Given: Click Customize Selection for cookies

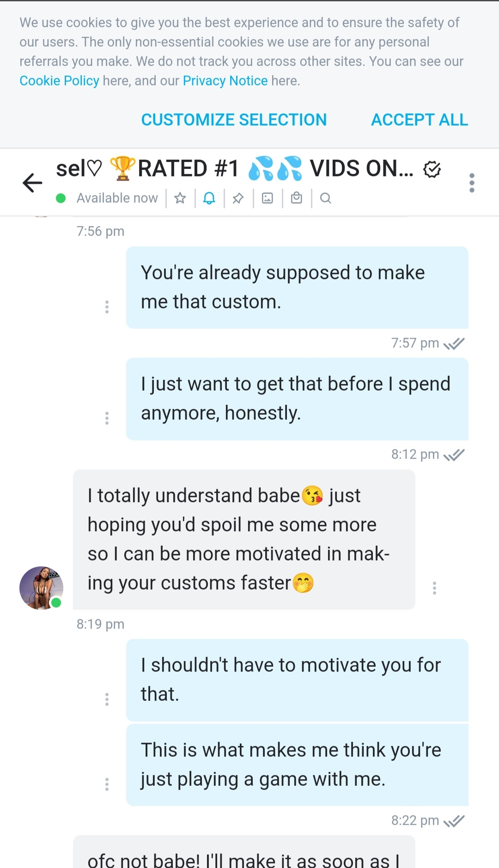Looking at the screenshot, I should [x=234, y=120].
